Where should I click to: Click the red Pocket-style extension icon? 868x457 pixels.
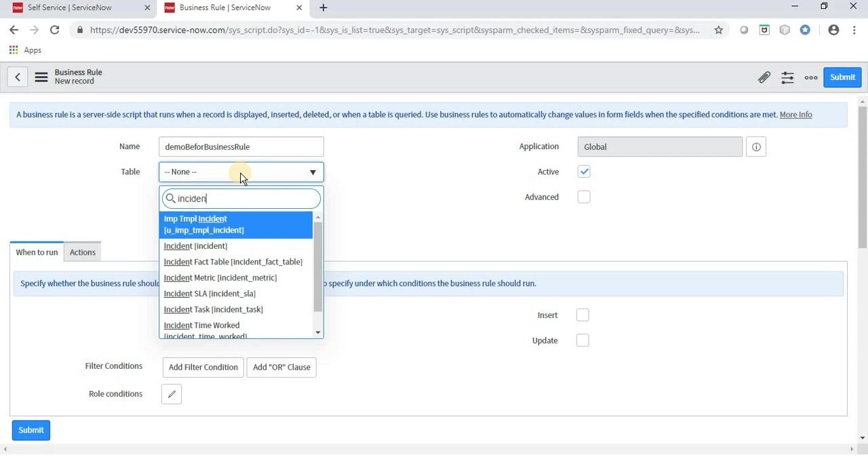coord(764,30)
